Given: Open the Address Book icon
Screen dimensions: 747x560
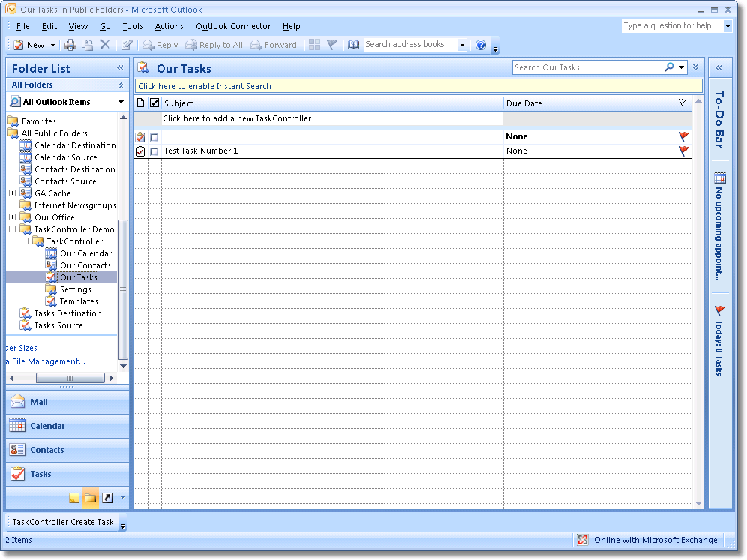Looking at the screenshot, I should point(354,45).
